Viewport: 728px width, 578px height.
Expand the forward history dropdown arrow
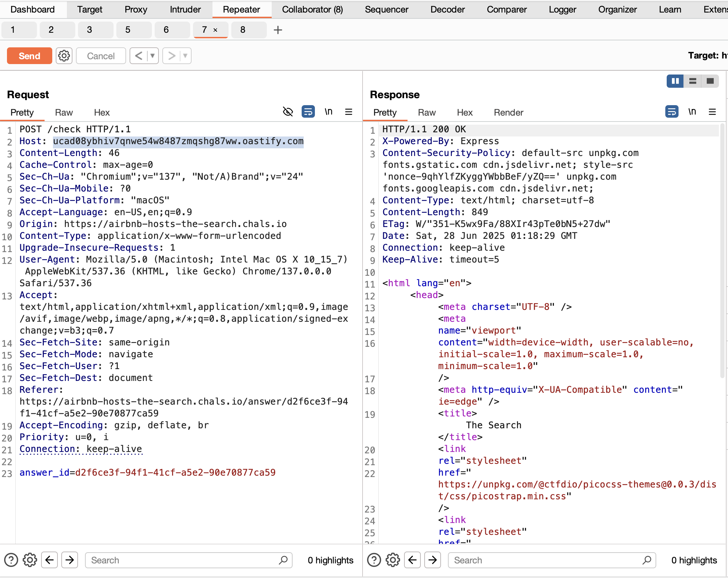[x=185, y=56]
